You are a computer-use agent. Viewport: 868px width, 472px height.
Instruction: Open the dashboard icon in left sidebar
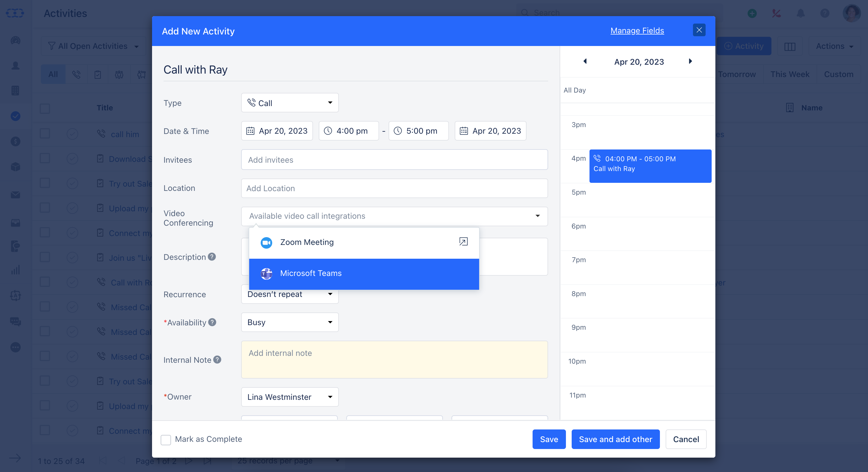(x=15, y=41)
